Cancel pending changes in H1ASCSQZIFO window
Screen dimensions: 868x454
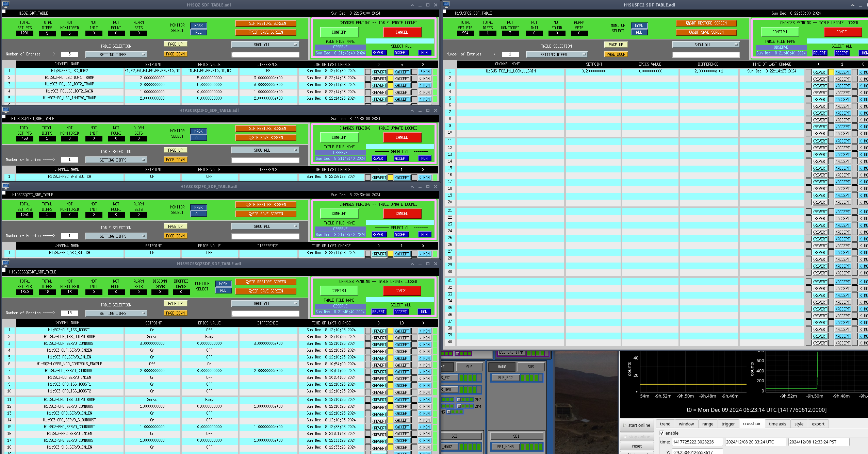tap(402, 137)
